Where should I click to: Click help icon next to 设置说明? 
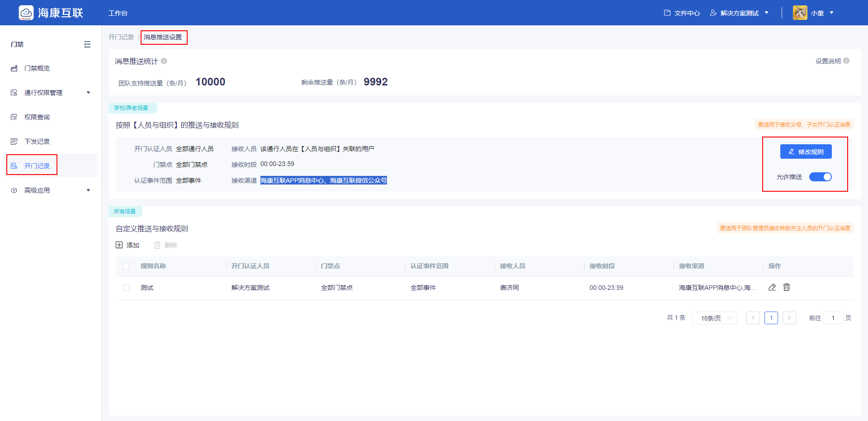tap(846, 61)
